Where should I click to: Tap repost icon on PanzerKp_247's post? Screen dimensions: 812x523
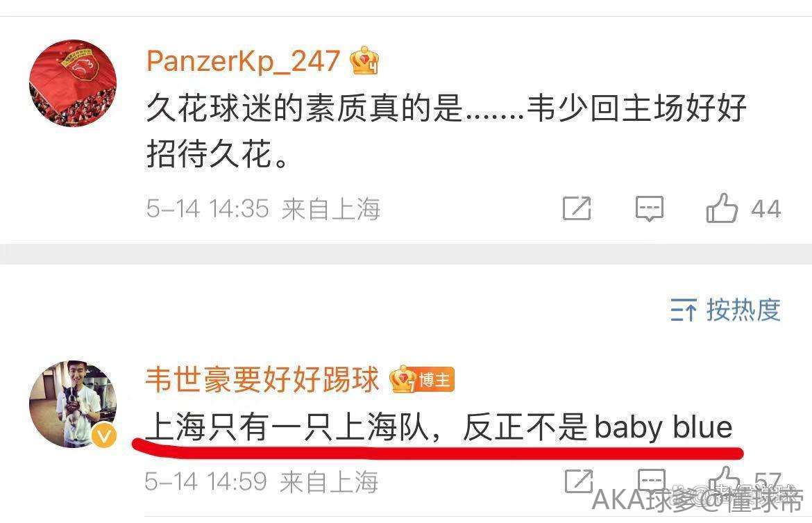click(x=577, y=208)
